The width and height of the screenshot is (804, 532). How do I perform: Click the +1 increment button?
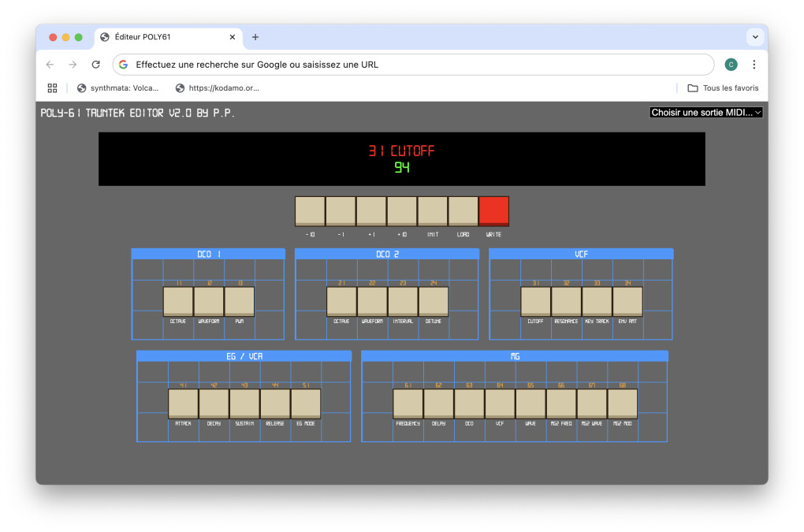click(x=371, y=211)
